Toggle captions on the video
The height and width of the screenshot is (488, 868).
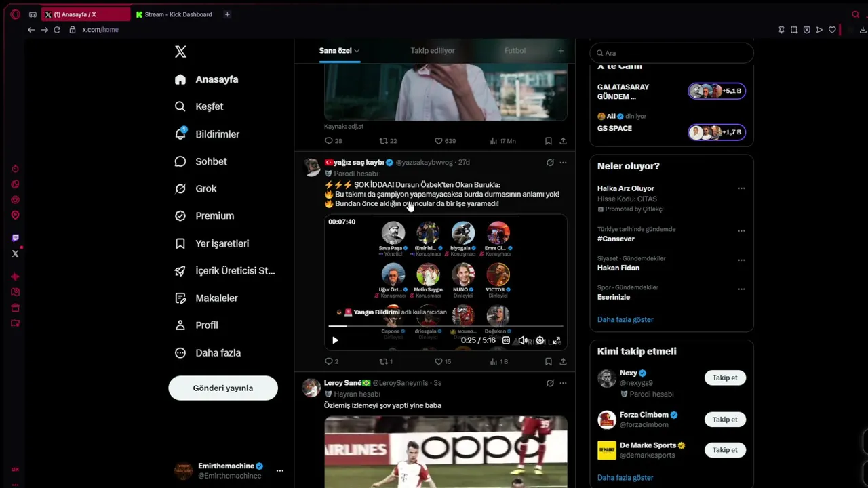506,340
